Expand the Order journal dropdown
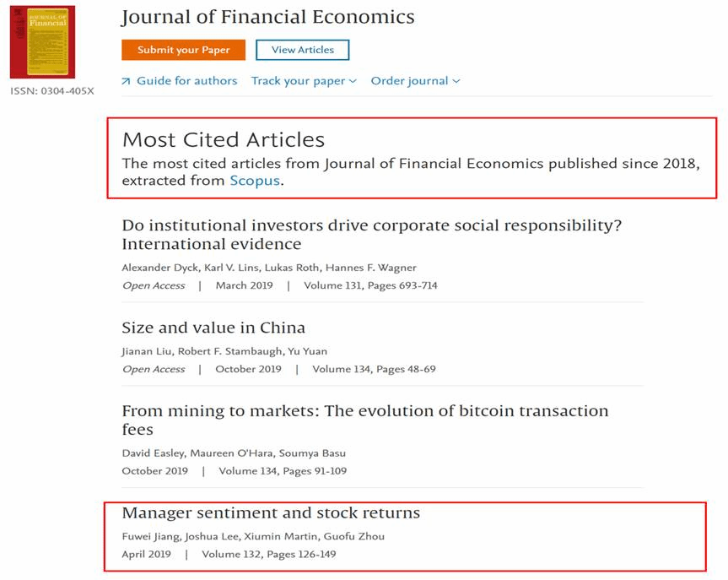 [415, 81]
